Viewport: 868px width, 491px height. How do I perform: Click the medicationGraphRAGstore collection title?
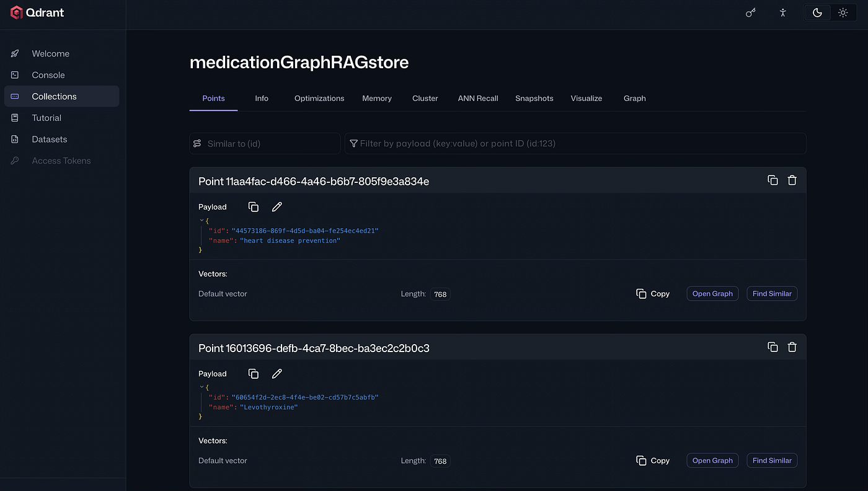(299, 63)
